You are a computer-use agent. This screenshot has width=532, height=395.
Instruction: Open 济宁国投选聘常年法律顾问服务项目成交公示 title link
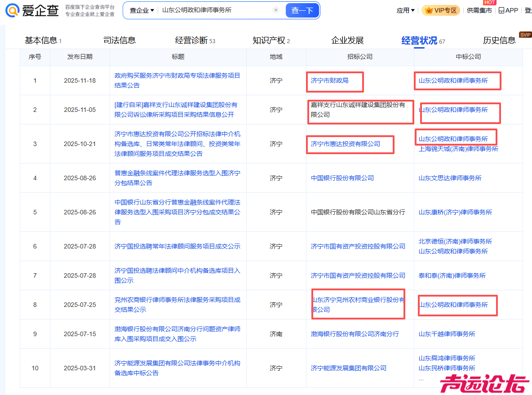pos(177,246)
